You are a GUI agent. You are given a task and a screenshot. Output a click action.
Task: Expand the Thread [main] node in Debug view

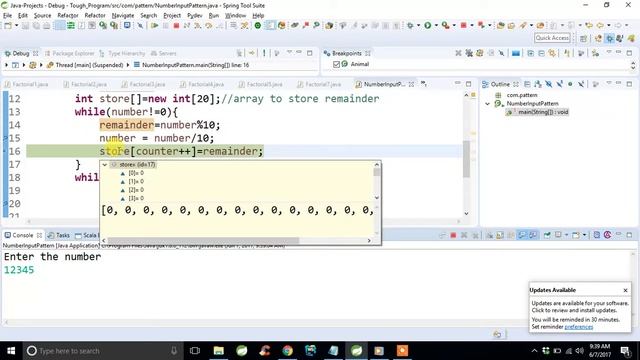point(41,65)
